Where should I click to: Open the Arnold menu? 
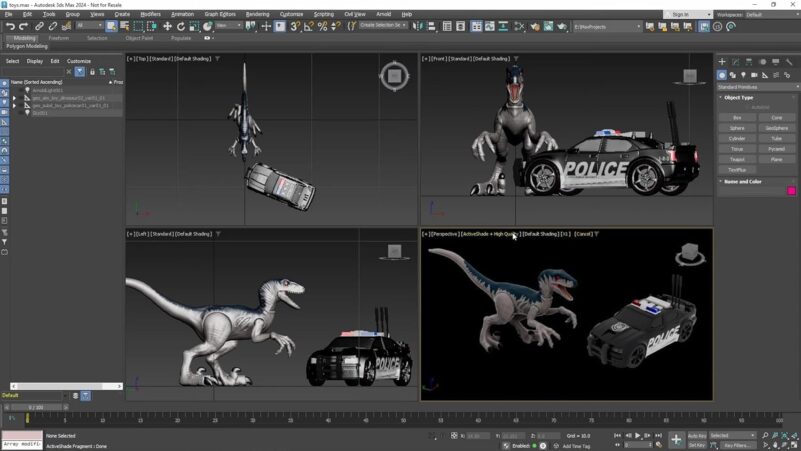[384, 14]
